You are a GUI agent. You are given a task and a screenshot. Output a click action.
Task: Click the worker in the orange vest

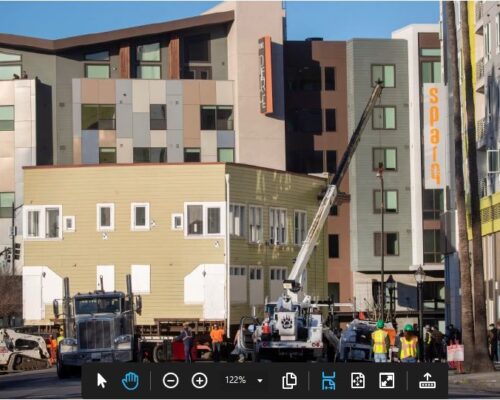point(217,342)
